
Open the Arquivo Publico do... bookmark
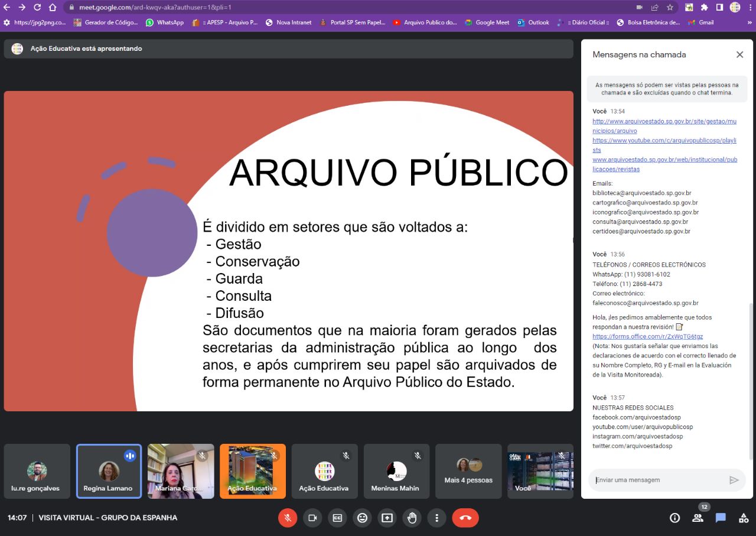[x=425, y=22]
